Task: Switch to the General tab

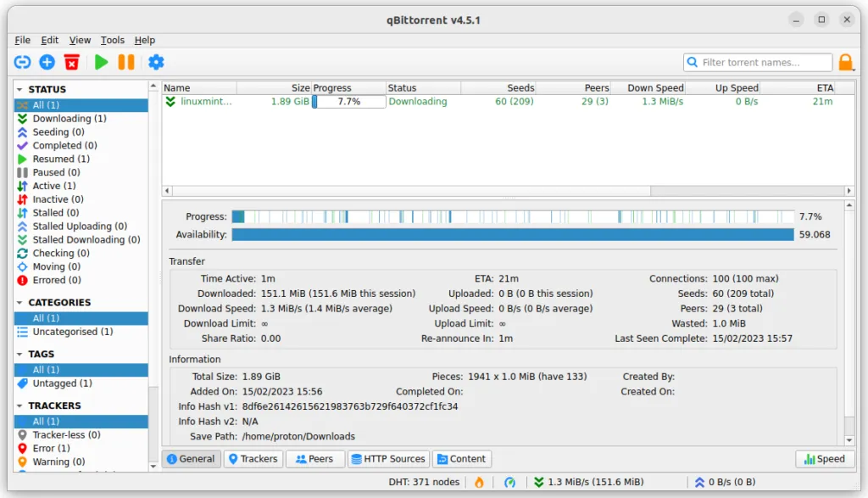Action: tap(191, 459)
